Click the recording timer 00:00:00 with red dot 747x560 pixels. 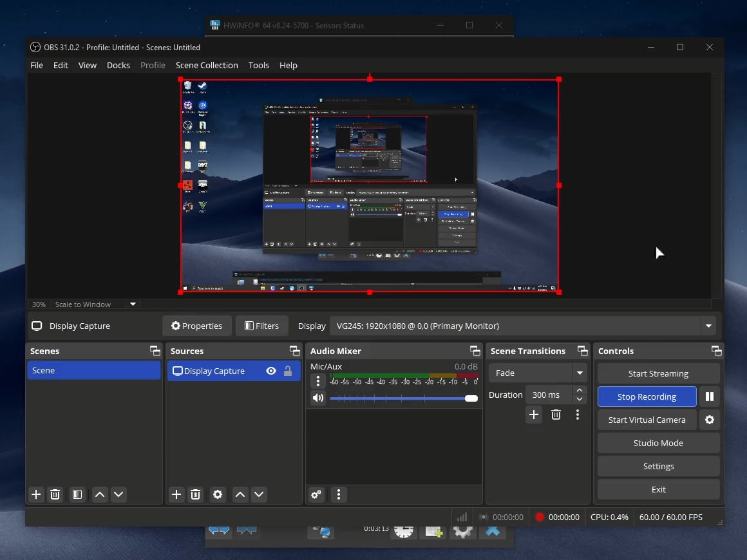pos(558,517)
